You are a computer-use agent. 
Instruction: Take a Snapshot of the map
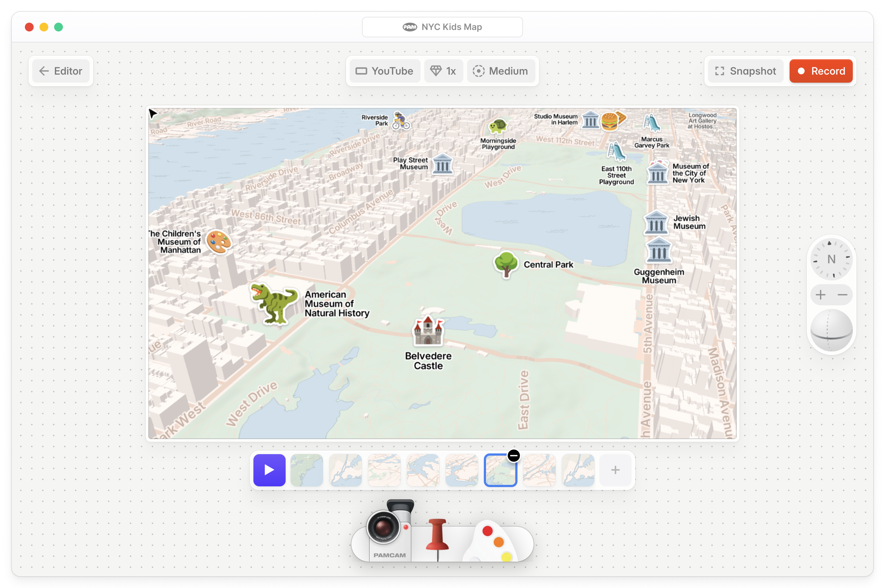tap(746, 71)
